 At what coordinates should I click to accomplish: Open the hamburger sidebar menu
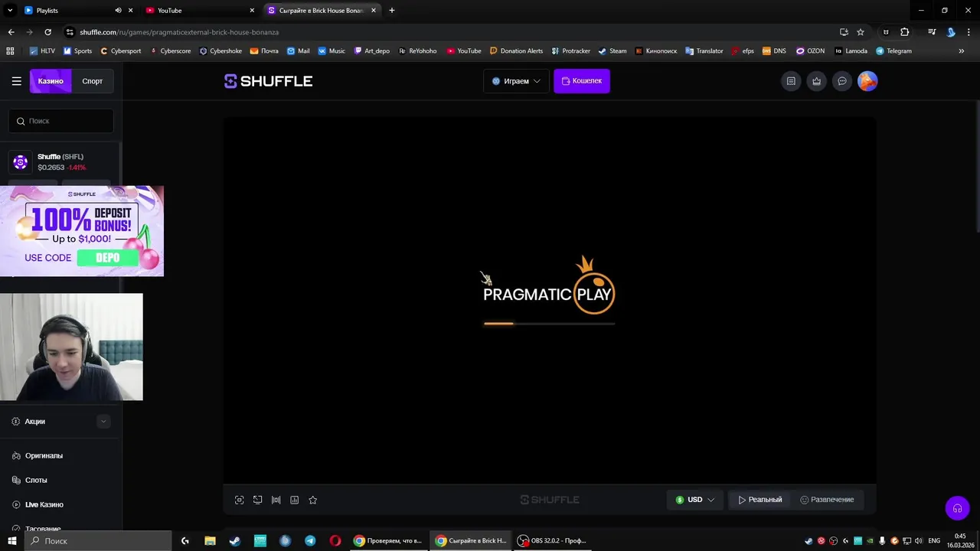pyautogui.click(x=16, y=81)
